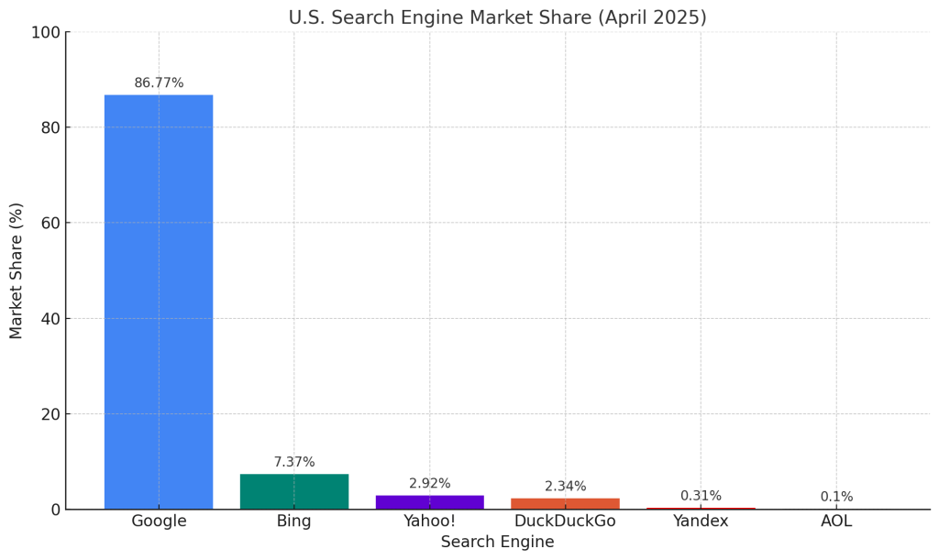Viewport: 939px width, 560px height.
Task: Click the 7.37% value label
Action: [294, 462]
